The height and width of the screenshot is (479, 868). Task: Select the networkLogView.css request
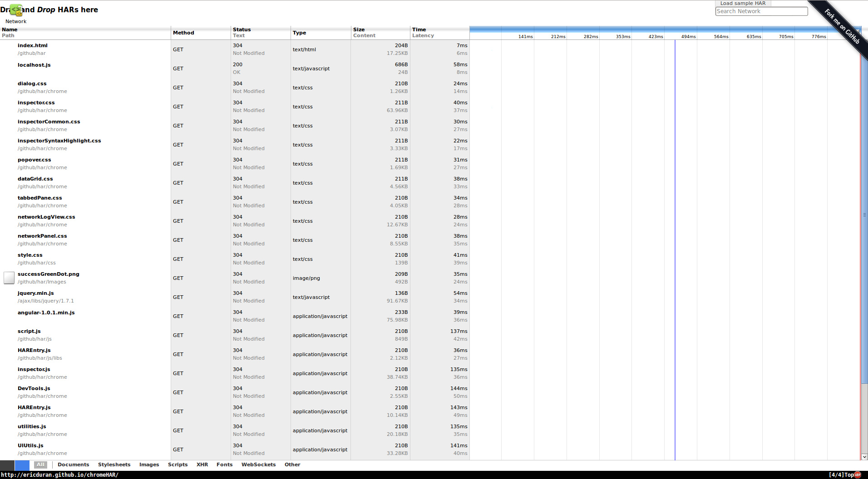pos(46,217)
